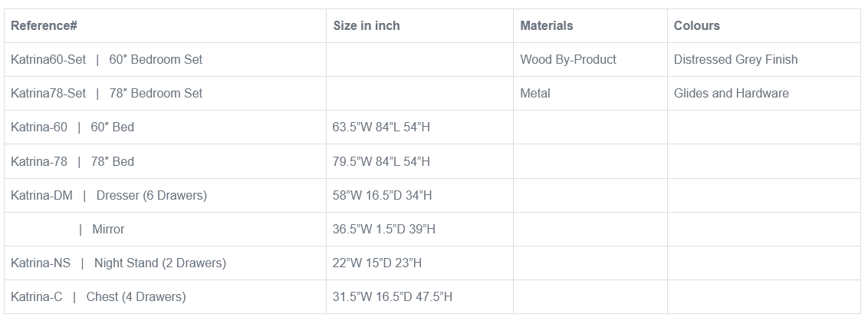This screenshot has height=321, width=868.
Task: Click the Katrina78-Set 78″ Bedroom Set cell
Action: [107, 94]
